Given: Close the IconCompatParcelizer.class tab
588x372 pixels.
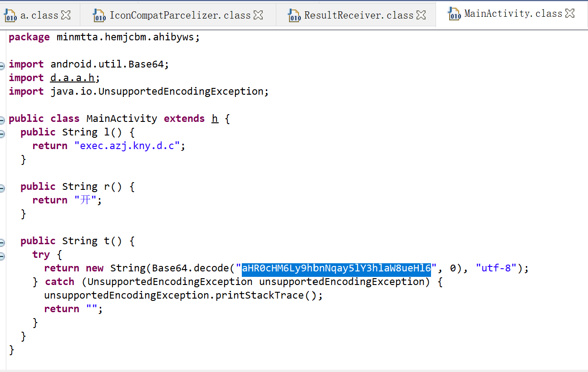Looking at the screenshot, I should coord(258,15).
